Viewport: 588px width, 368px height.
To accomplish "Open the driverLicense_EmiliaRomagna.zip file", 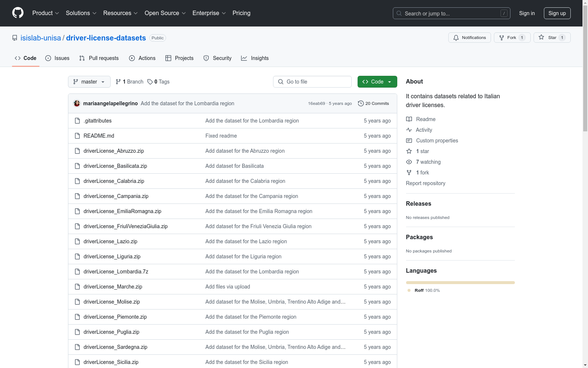I will pyautogui.click(x=122, y=211).
